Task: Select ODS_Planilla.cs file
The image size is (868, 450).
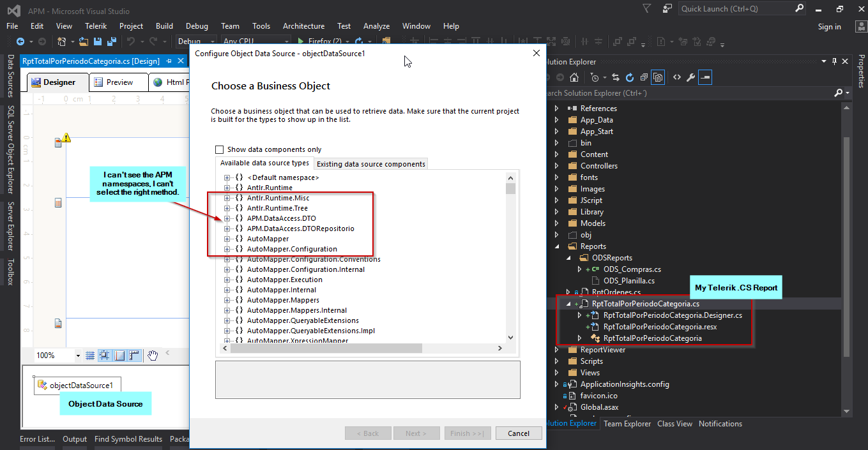Action: tap(629, 281)
